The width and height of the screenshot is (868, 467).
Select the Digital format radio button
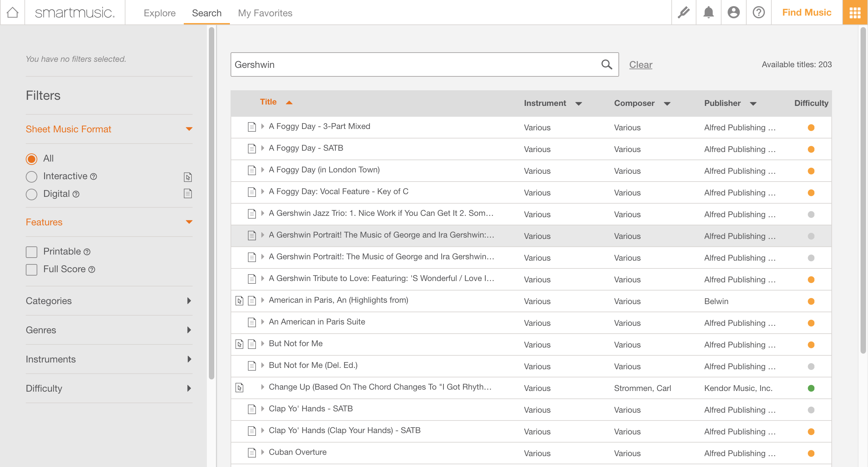(x=32, y=194)
